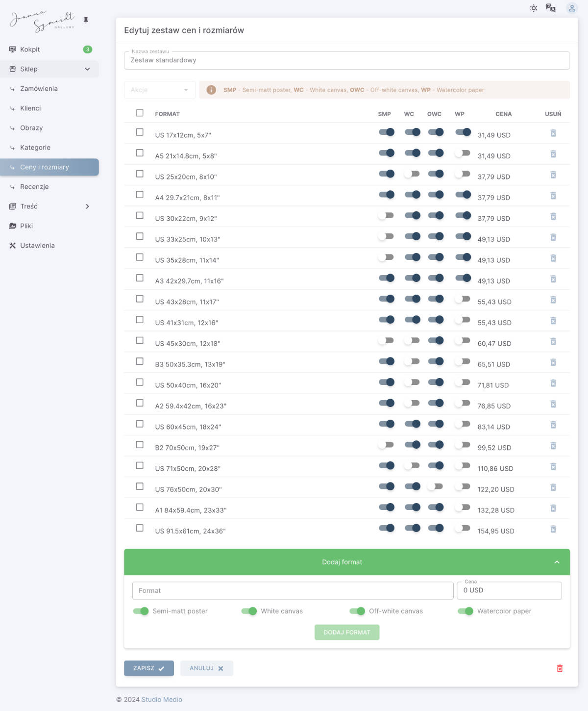Screen dimensions: 588x711
Task: Click the CENA column header
Action: click(x=503, y=114)
